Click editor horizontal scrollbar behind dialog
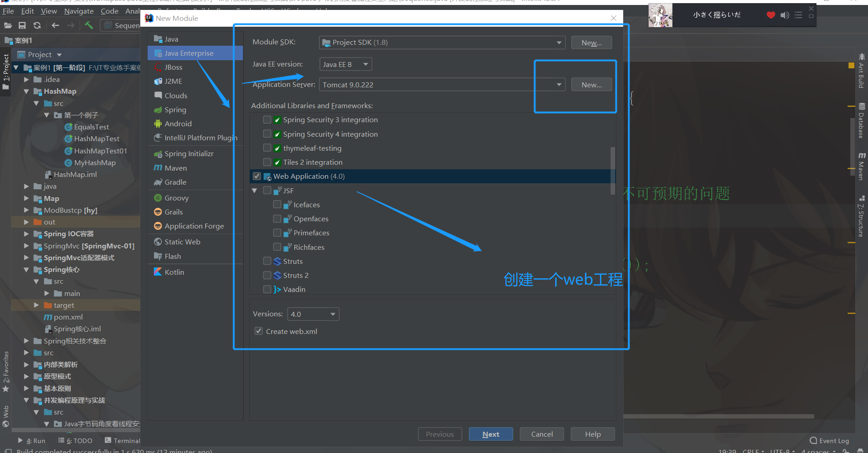The height and width of the screenshot is (453, 868). [719, 416]
